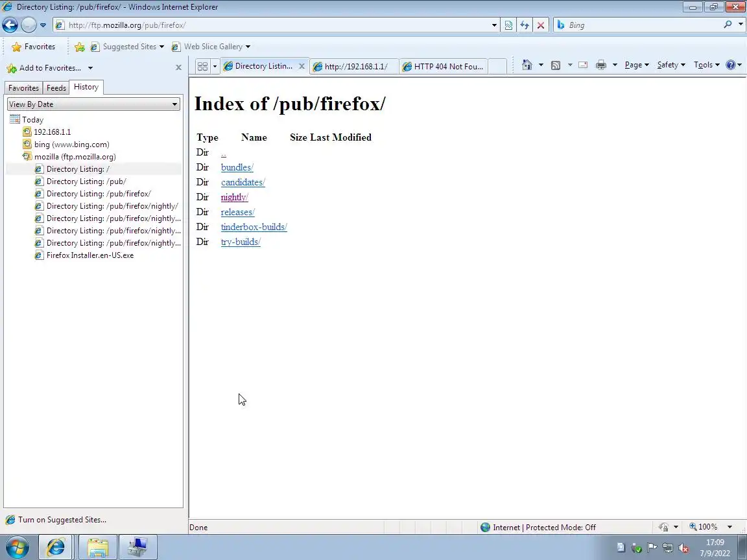This screenshot has height=560, width=747.
Task: Open history entry Directory Listing: /pub/firefox/nightly/
Action: pyautogui.click(x=107, y=206)
